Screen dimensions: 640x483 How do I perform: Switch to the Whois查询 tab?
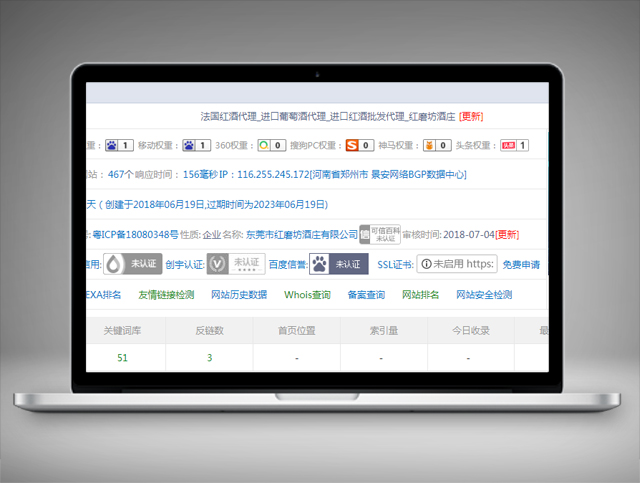point(307,295)
